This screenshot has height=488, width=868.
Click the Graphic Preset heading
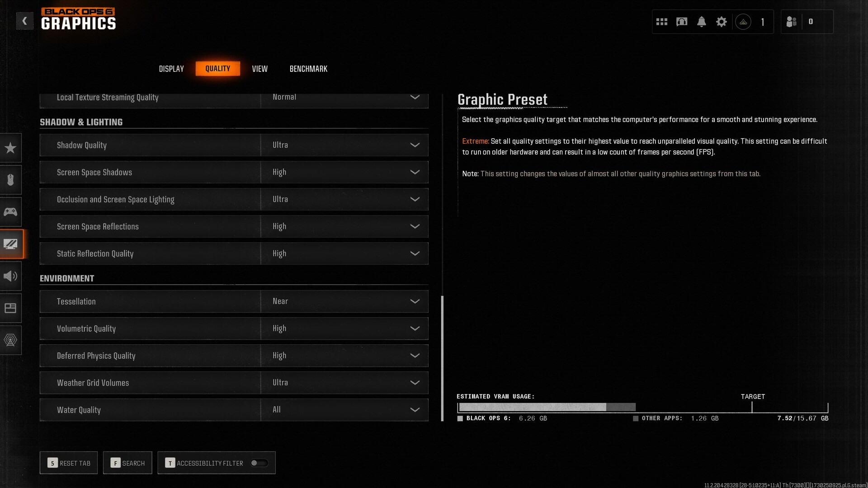click(x=502, y=99)
